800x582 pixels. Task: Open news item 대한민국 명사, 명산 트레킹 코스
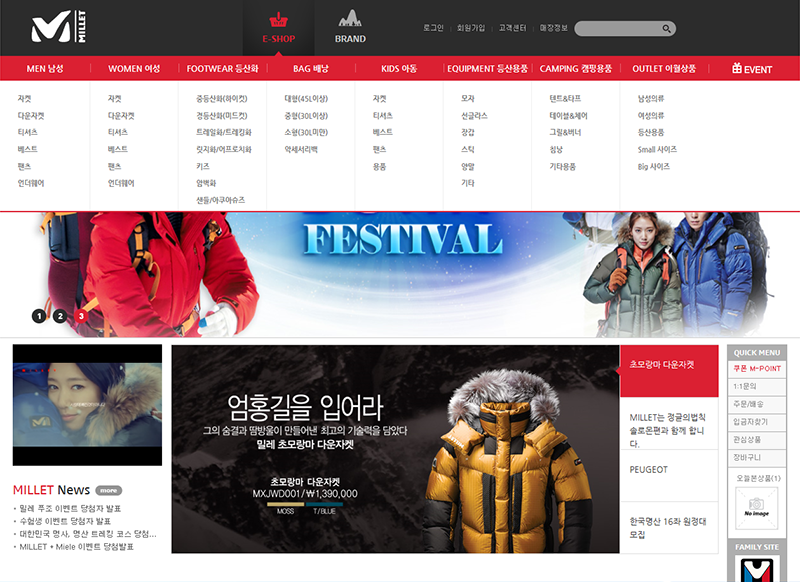click(87, 534)
